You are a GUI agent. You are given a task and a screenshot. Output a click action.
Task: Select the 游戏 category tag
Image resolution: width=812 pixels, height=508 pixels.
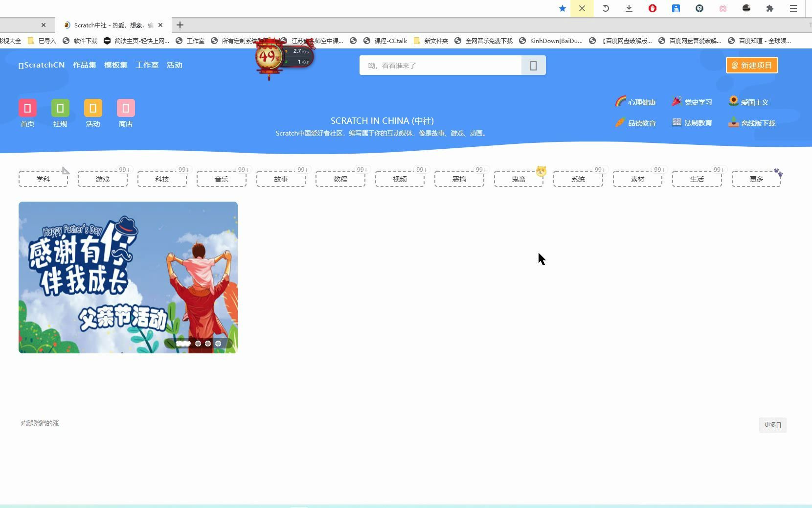pyautogui.click(x=103, y=179)
